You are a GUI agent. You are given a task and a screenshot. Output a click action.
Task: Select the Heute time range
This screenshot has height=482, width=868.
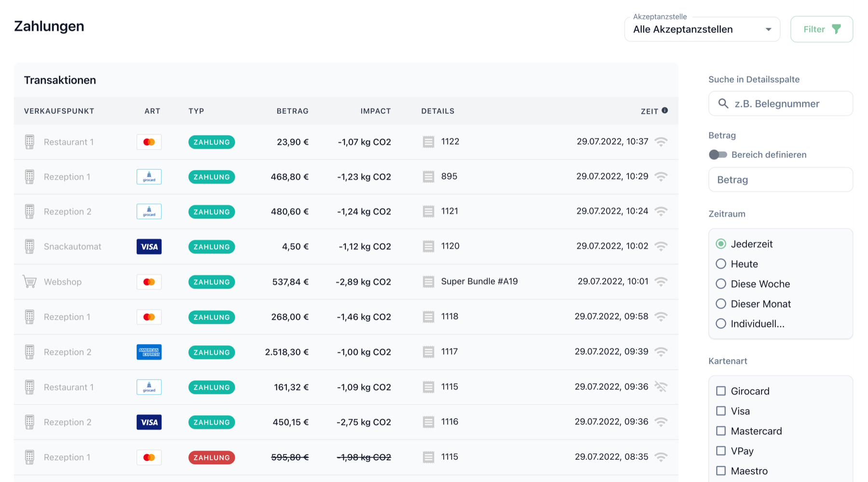tap(721, 264)
